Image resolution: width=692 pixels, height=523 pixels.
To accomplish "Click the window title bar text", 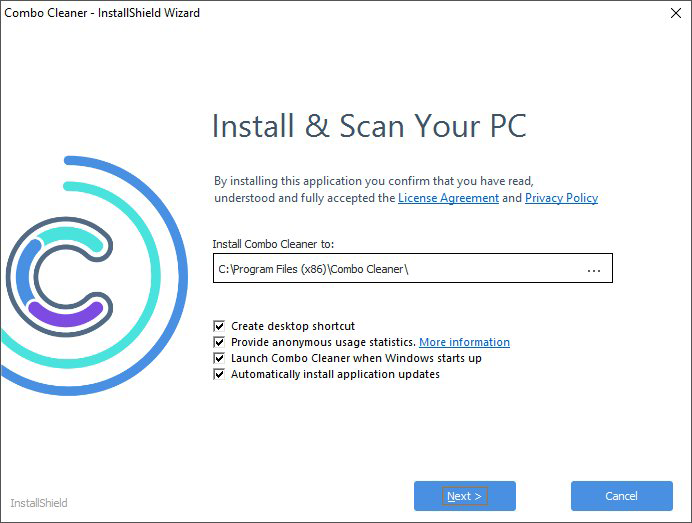I will point(102,13).
